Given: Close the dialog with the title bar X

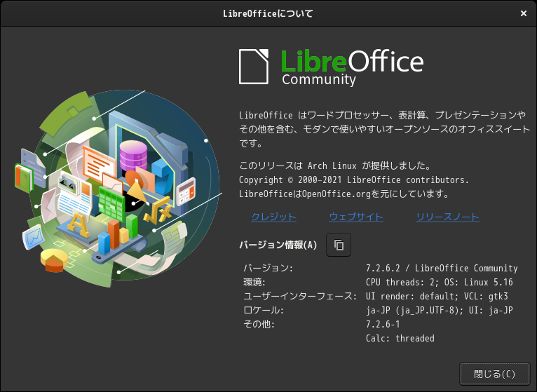Looking at the screenshot, I should (523, 13).
